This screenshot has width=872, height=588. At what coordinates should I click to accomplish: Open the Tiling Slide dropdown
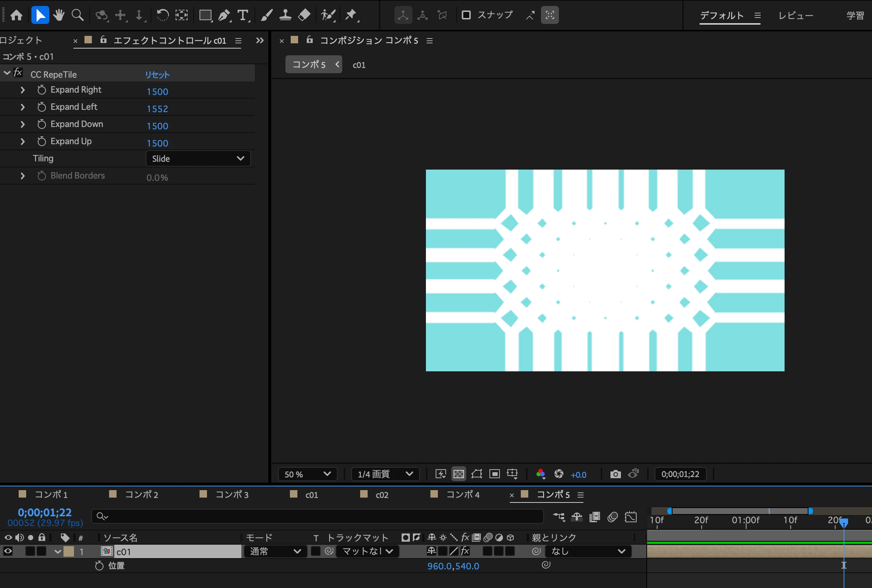(x=198, y=159)
